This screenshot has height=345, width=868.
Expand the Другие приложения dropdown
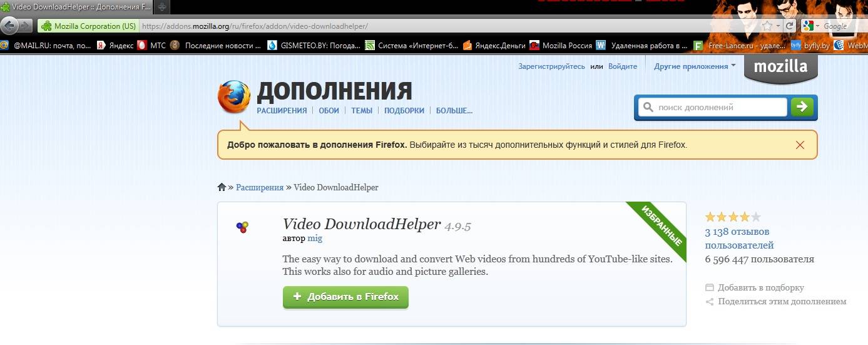point(695,66)
